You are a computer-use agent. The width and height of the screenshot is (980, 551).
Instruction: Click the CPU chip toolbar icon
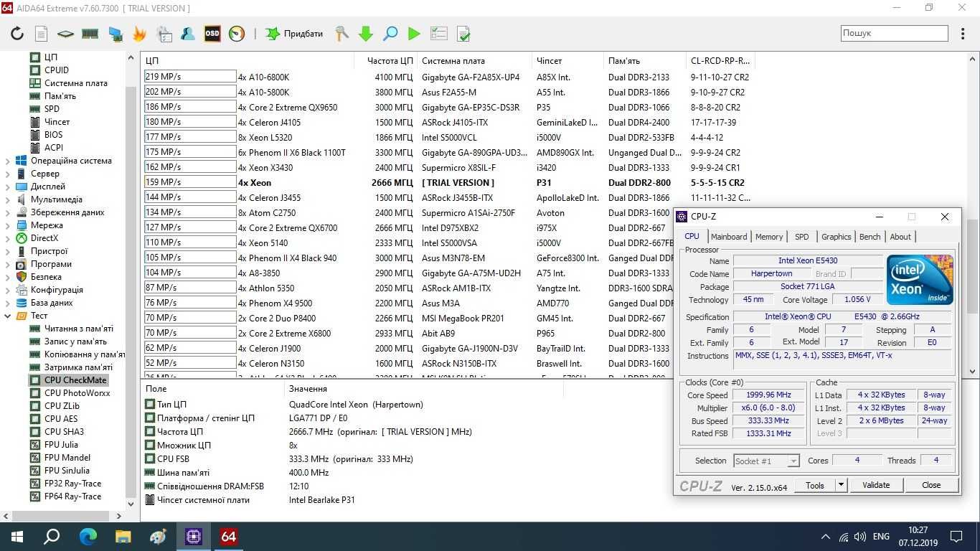[65, 34]
